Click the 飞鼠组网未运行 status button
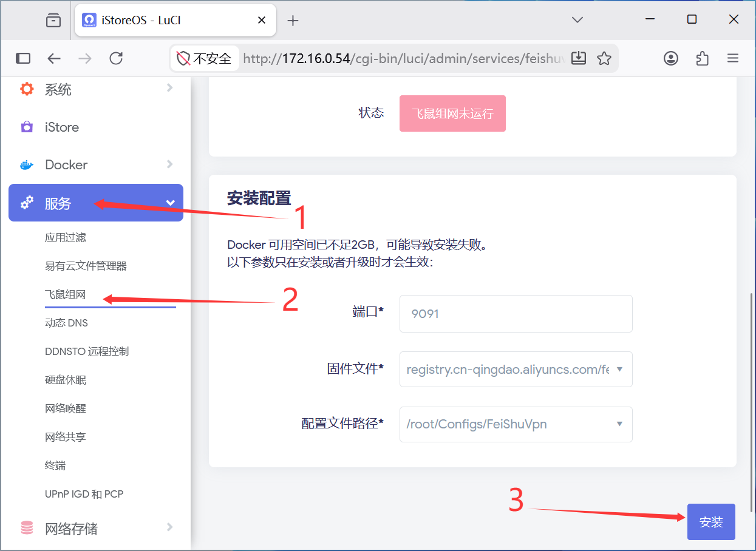The height and width of the screenshot is (551, 756). click(452, 113)
